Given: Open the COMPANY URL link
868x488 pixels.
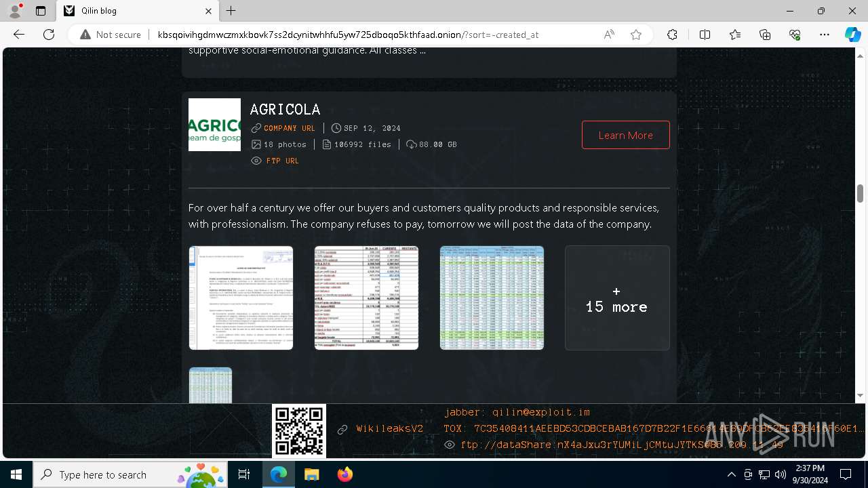Looking at the screenshot, I should 290,128.
